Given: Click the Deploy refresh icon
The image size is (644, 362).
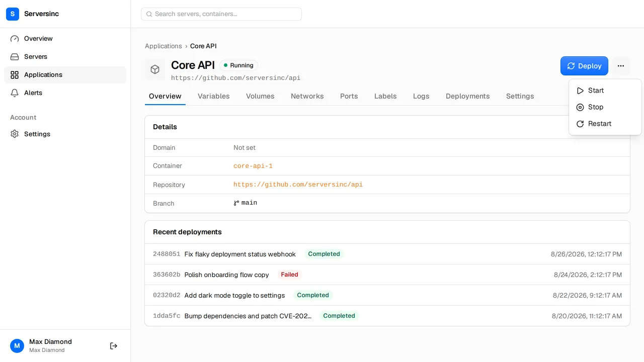Looking at the screenshot, I should (571, 66).
